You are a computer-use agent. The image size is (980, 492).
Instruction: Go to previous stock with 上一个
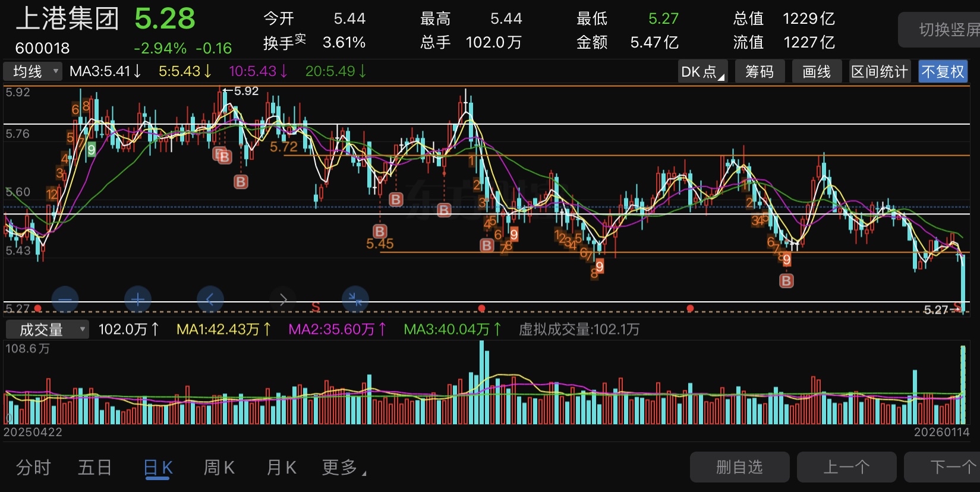click(846, 467)
